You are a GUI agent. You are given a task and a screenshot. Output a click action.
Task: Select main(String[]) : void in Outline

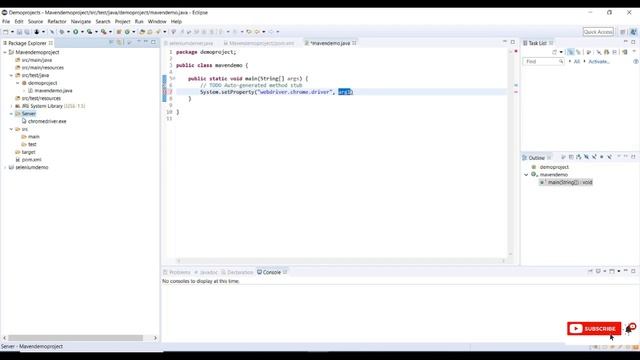click(x=566, y=182)
